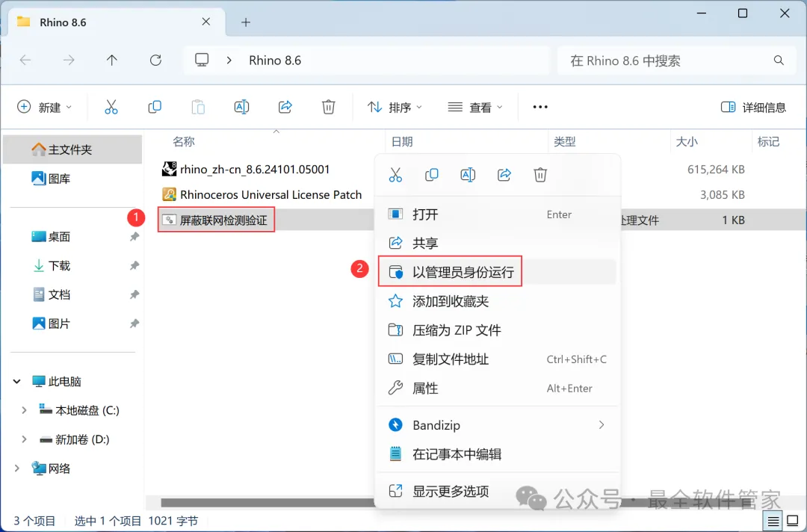This screenshot has width=807, height=532.
Task: Expand the 网络 tree node
Action: (x=17, y=468)
